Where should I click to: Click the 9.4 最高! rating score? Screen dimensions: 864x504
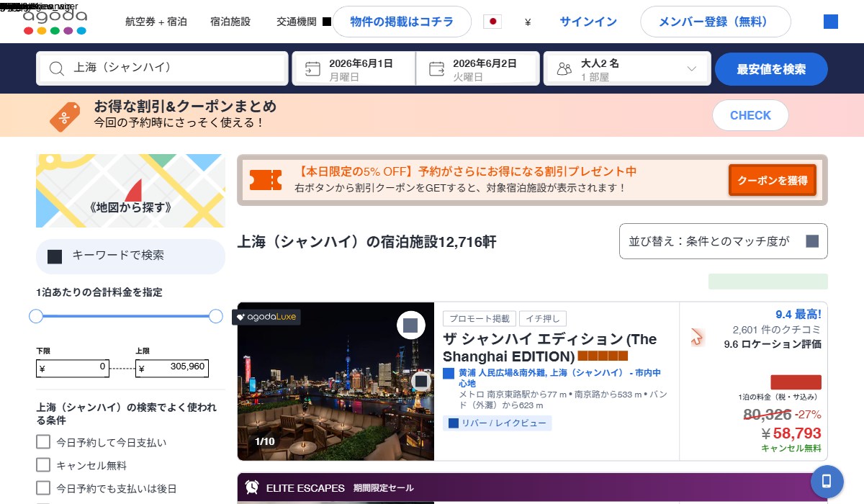click(x=798, y=314)
